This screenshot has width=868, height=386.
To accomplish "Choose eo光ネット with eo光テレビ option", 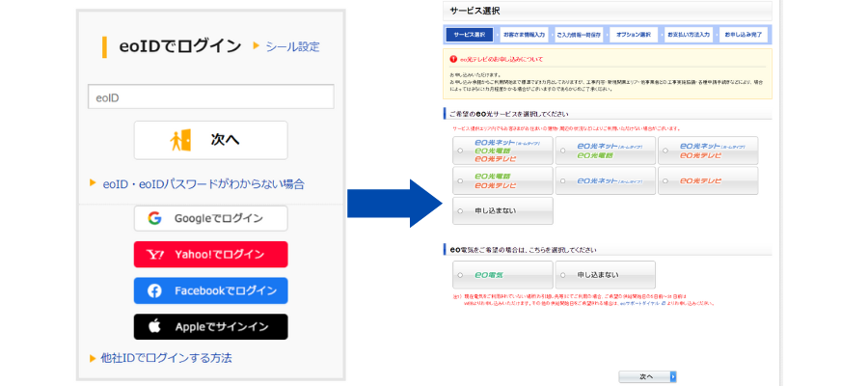I will coord(708,151).
